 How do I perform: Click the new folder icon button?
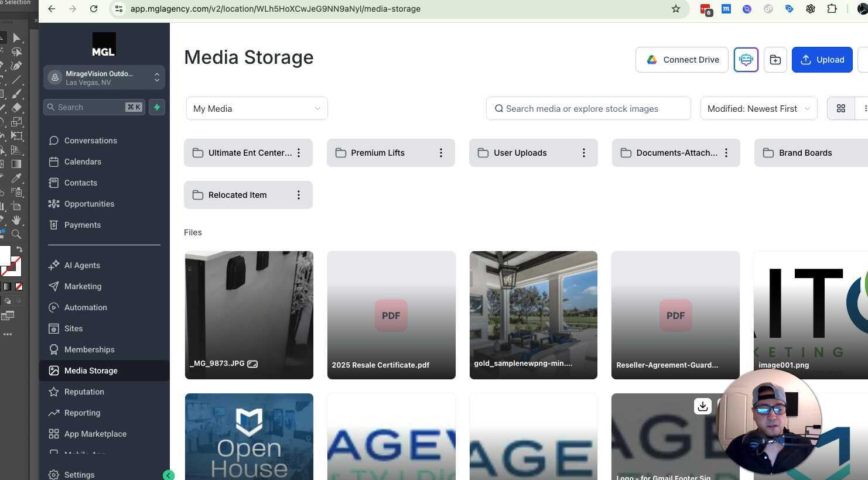pos(775,60)
